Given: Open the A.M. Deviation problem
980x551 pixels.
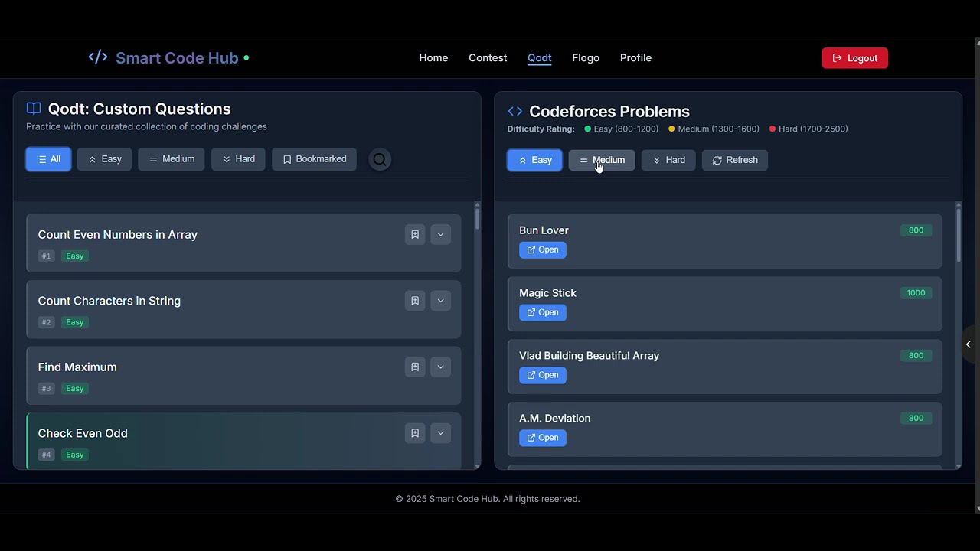Looking at the screenshot, I should click(543, 438).
